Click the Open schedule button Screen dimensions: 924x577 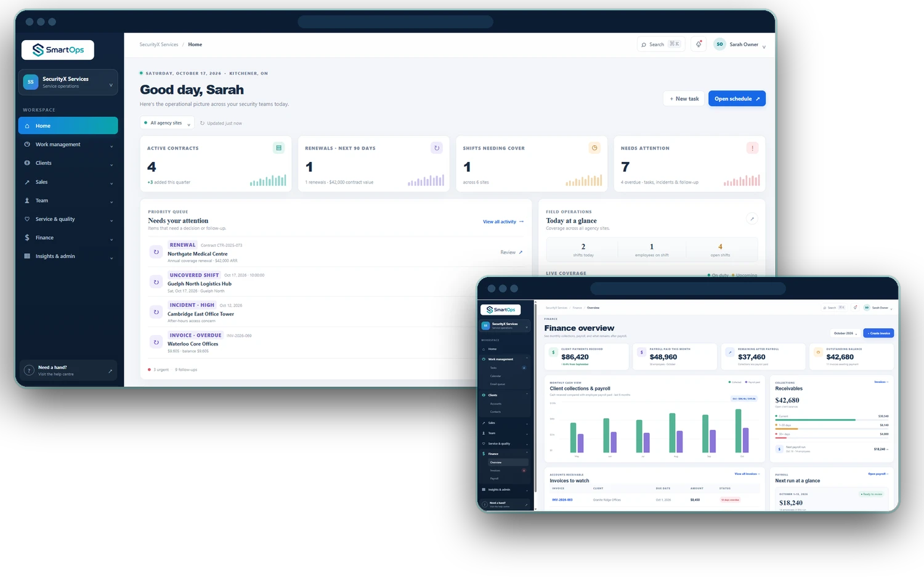pos(737,99)
